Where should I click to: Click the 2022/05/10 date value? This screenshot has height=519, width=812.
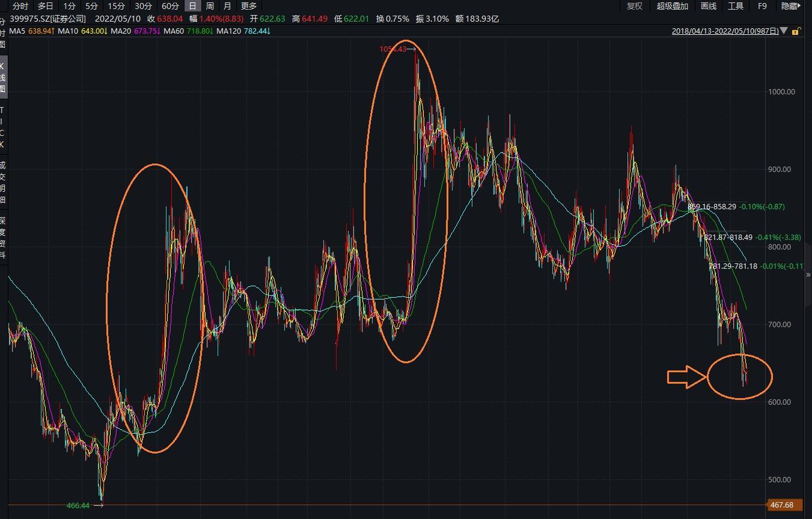point(118,19)
